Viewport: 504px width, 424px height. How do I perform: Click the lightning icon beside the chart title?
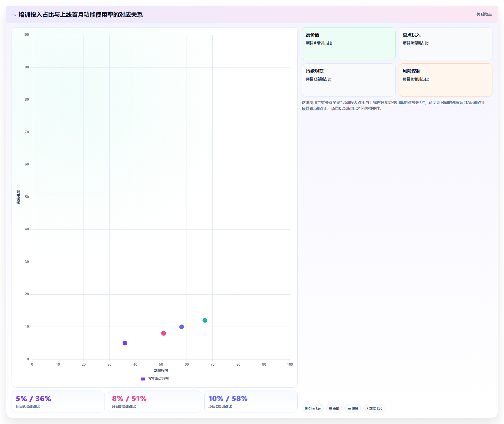(14, 15)
